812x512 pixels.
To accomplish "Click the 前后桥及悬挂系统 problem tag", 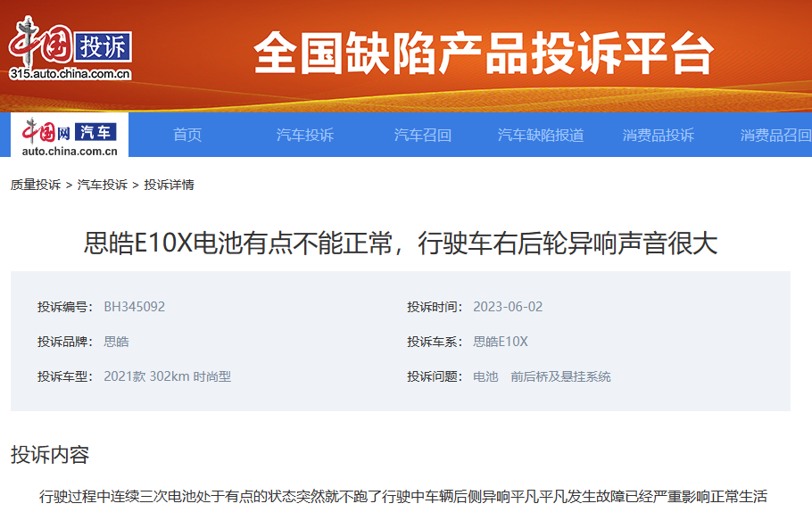I will click(561, 376).
